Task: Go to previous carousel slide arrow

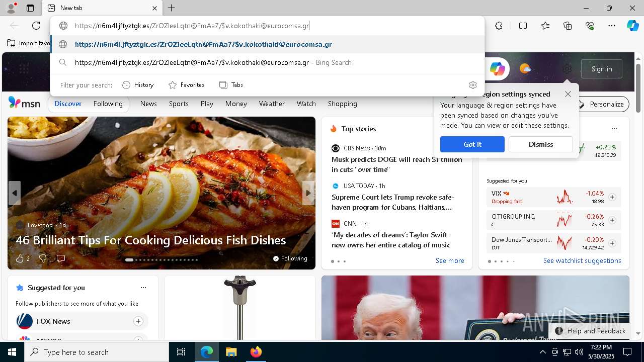Action: (x=15, y=193)
